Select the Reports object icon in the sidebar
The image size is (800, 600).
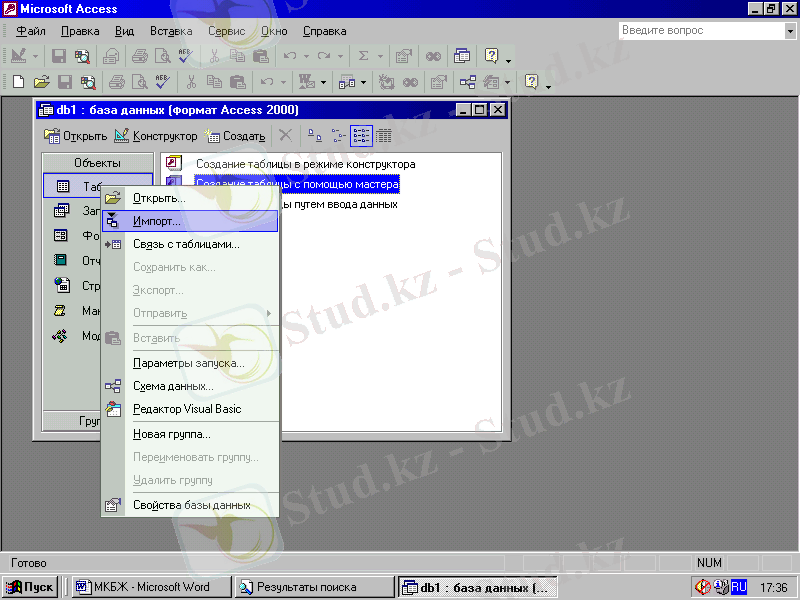coord(60,260)
